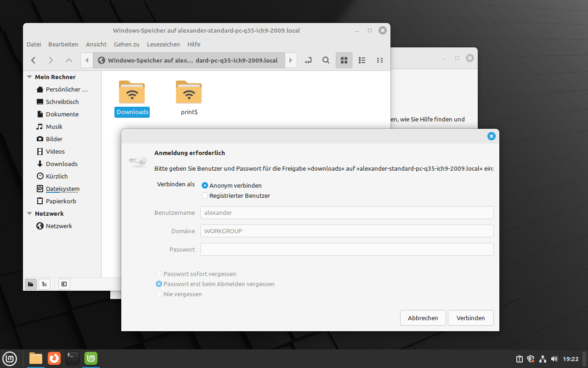Open the Gehen zu menu

pyautogui.click(x=127, y=44)
